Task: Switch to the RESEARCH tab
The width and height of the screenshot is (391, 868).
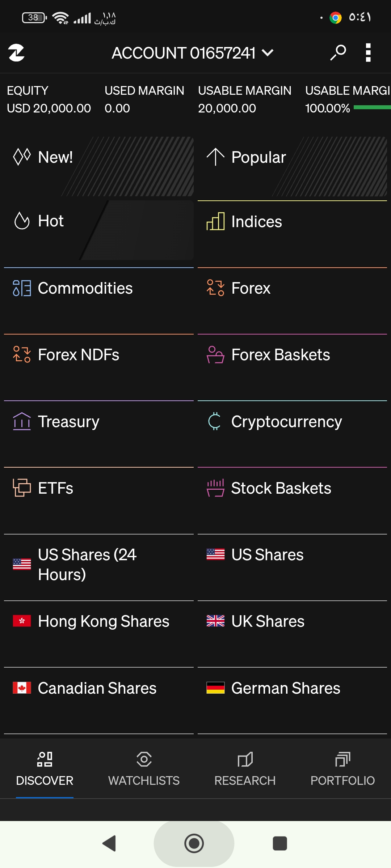Action: pos(245,769)
